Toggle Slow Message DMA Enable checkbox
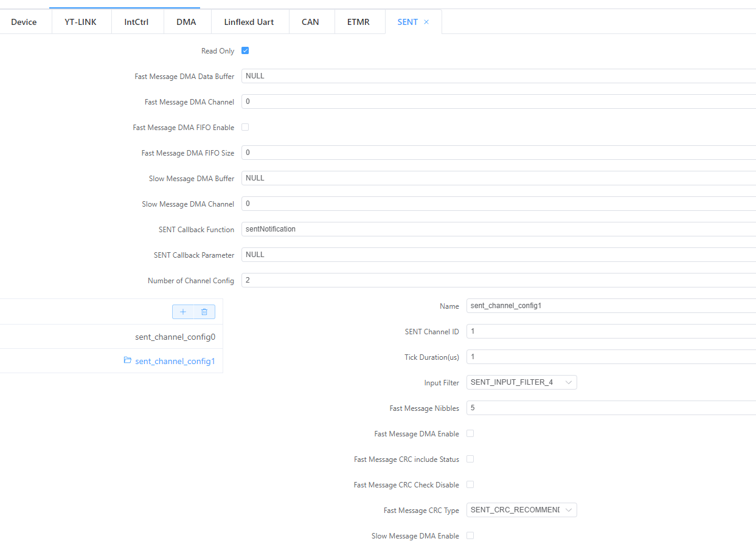756x547 pixels. pos(470,535)
